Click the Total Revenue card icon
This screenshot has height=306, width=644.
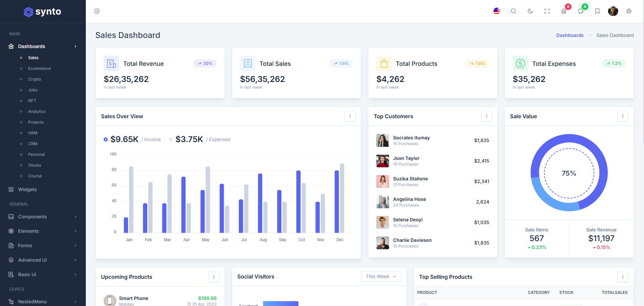click(111, 63)
